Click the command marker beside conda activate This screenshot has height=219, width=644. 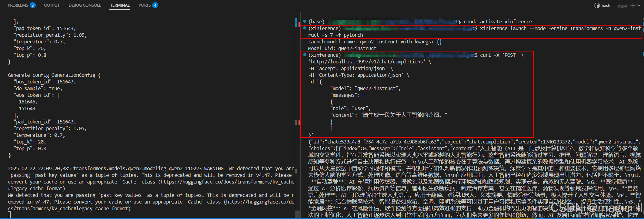(x=305, y=21)
